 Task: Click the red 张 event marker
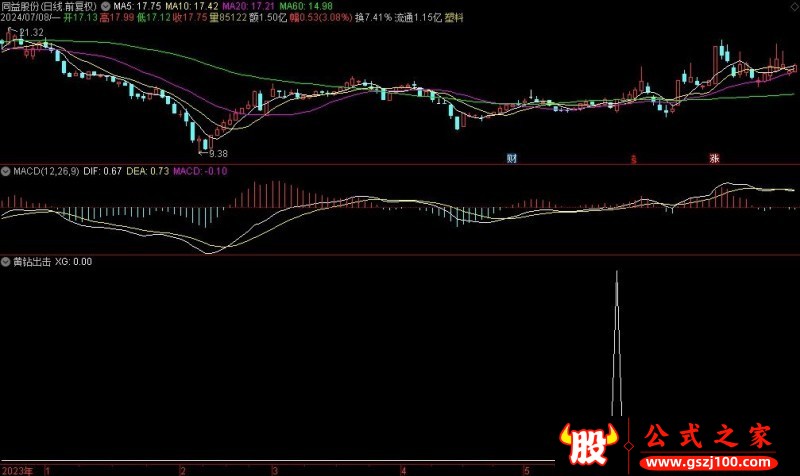point(714,158)
